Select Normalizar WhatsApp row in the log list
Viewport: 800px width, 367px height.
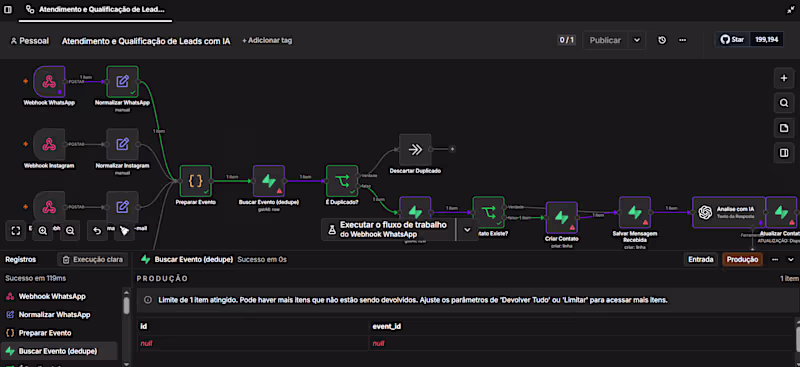click(x=61, y=314)
